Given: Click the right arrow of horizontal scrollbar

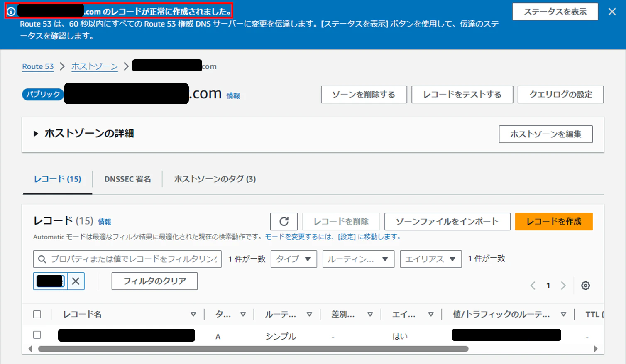Looking at the screenshot, I should tap(596, 349).
